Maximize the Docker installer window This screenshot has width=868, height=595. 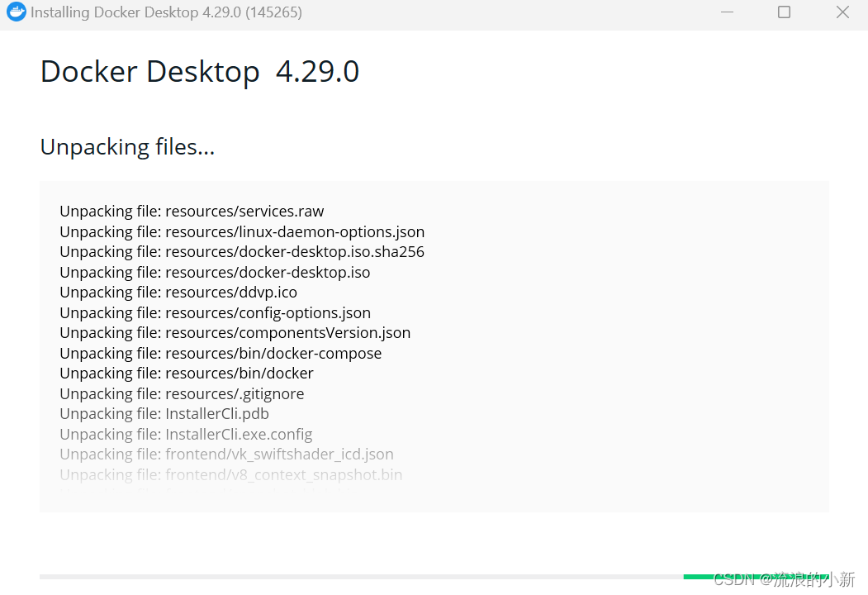click(x=784, y=12)
